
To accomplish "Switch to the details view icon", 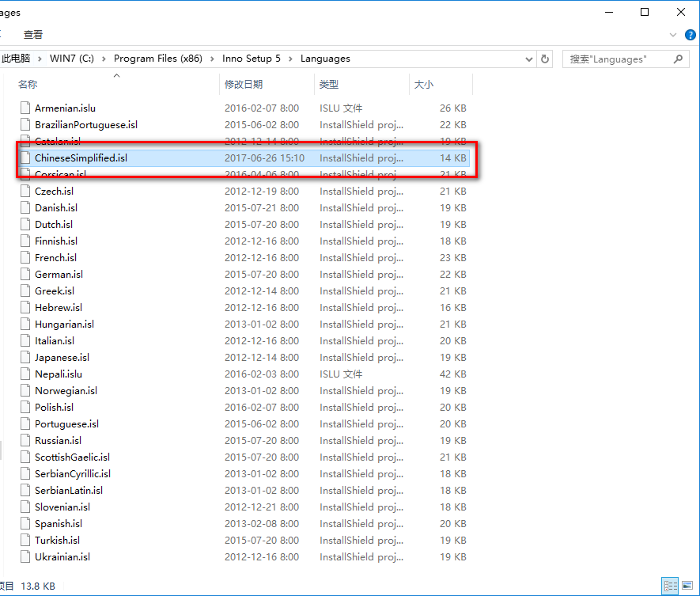I will coord(670,586).
